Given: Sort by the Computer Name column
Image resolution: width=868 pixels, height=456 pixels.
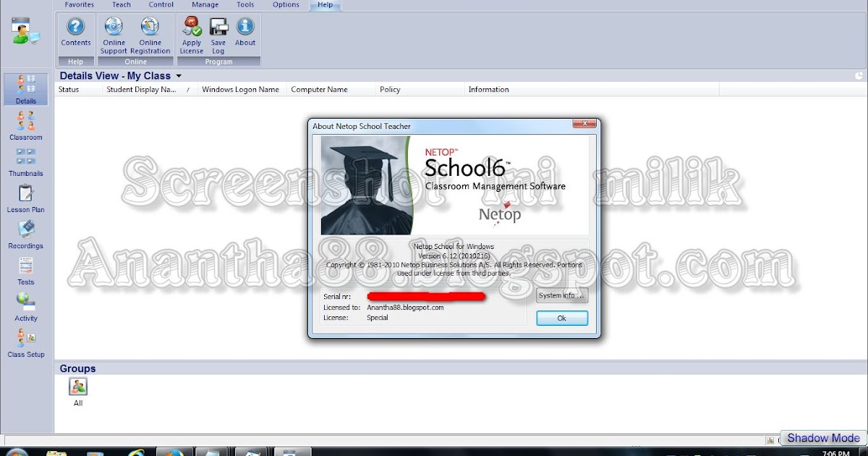Looking at the screenshot, I should click(x=331, y=90).
